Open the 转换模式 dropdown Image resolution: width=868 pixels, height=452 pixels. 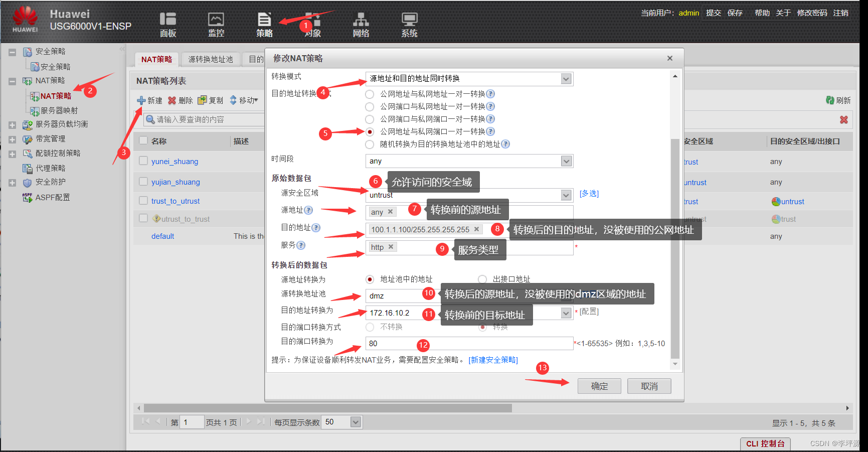566,79
